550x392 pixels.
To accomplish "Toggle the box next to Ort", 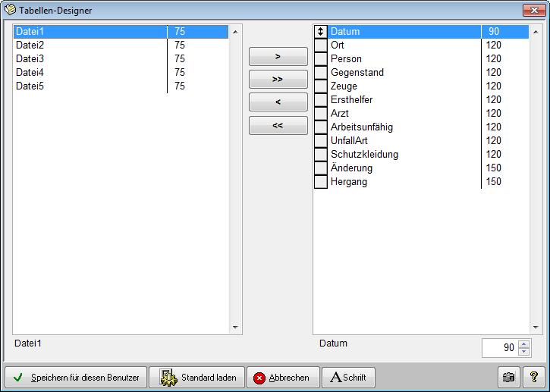I will (x=321, y=45).
